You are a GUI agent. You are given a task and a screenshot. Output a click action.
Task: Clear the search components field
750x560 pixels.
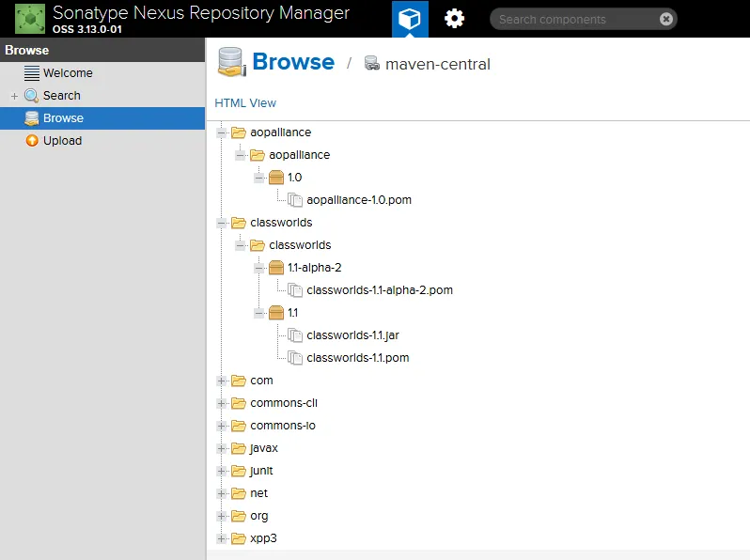[665, 19]
